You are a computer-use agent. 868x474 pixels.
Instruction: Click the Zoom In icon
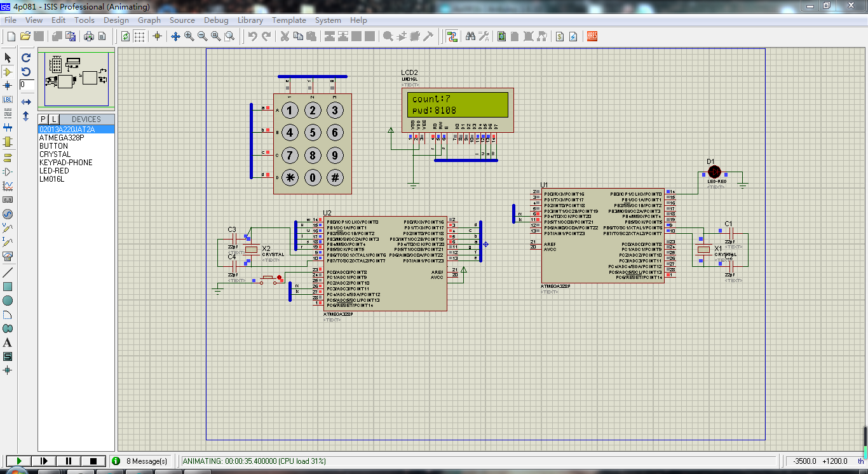(189, 36)
